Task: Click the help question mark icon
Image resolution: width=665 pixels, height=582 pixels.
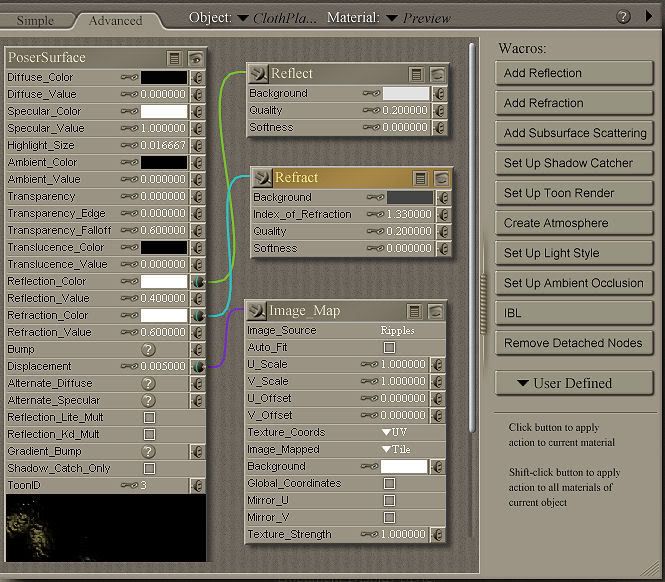Action: 624,17
